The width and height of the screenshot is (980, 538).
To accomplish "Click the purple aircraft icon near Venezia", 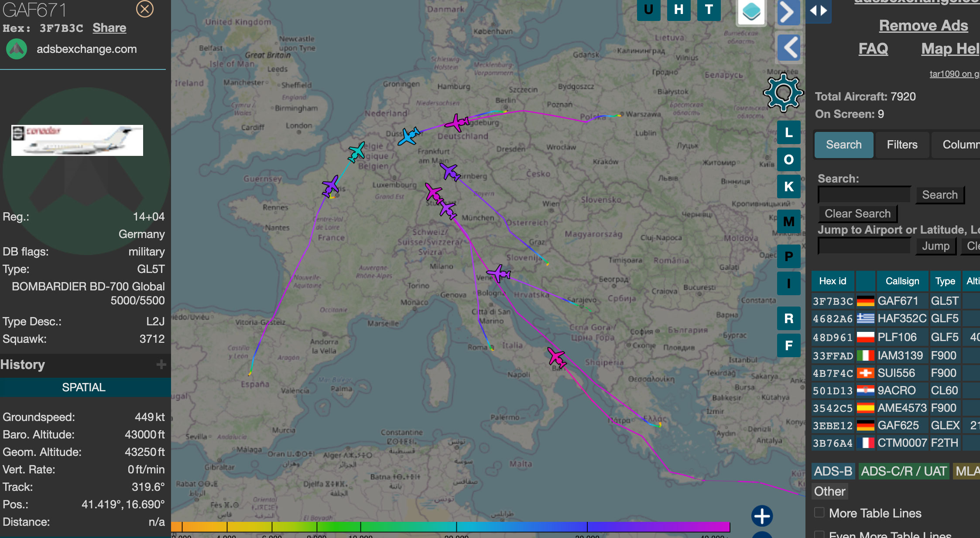I will coord(499,273).
